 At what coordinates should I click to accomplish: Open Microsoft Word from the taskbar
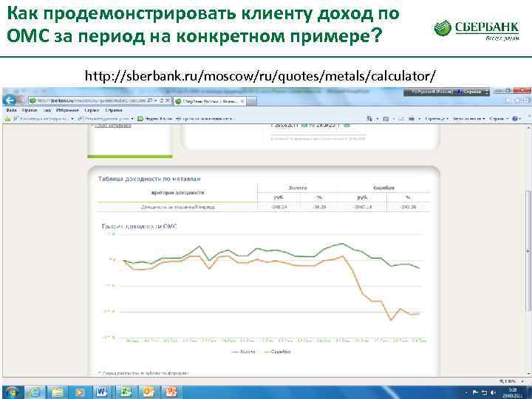coord(101,392)
